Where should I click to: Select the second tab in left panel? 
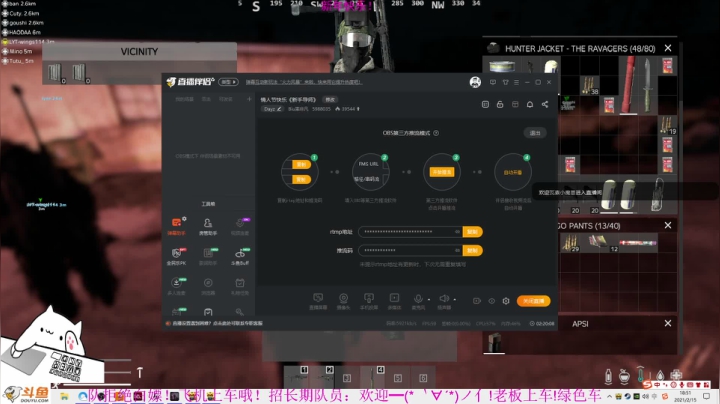tap(207, 99)
